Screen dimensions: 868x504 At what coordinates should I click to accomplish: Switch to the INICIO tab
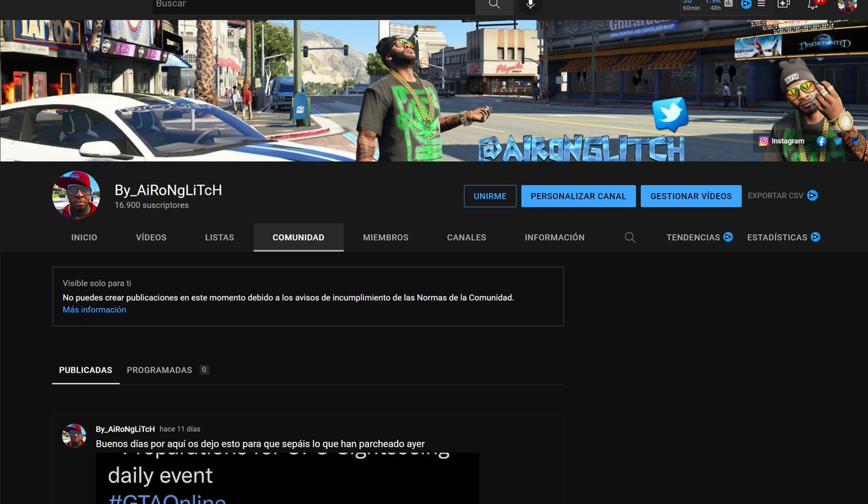(84, 237)
